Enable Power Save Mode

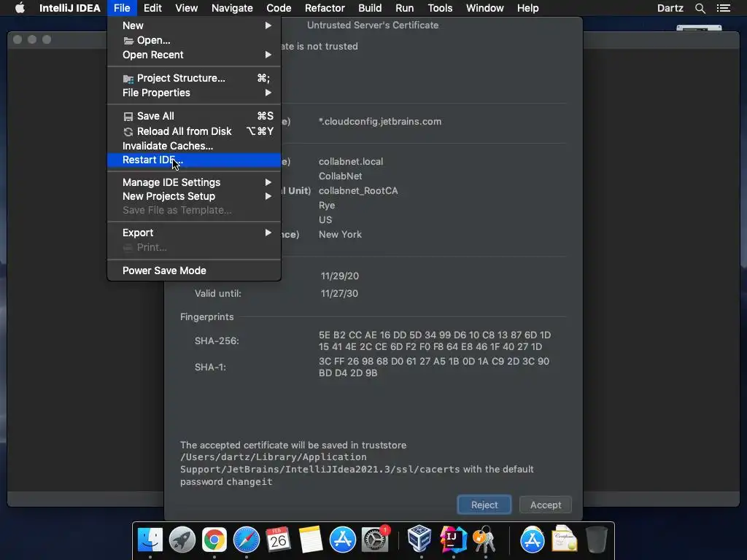(194, 271)
